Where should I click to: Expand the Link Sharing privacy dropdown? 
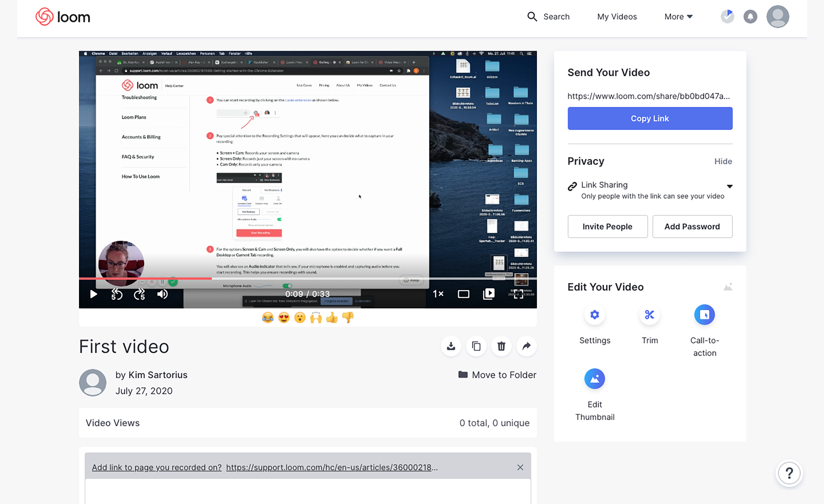[729, 186]
